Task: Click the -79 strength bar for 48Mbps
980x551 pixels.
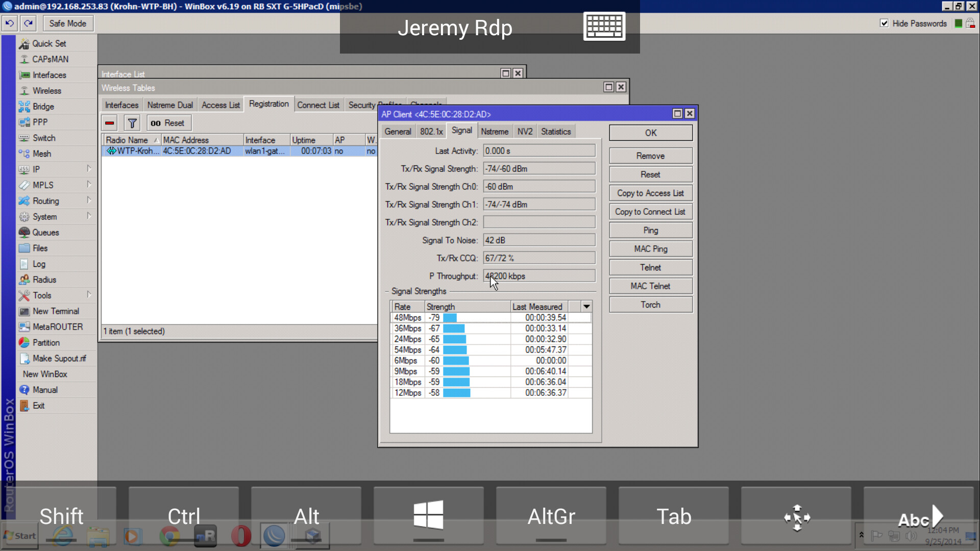Action: [x=449, y=317]
